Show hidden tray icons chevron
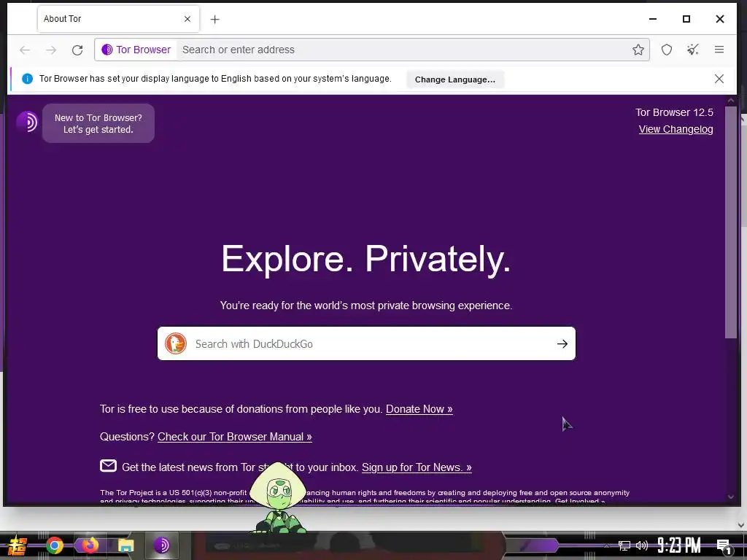Viewport: 747px width, 560px height. (x=606, y=545)
